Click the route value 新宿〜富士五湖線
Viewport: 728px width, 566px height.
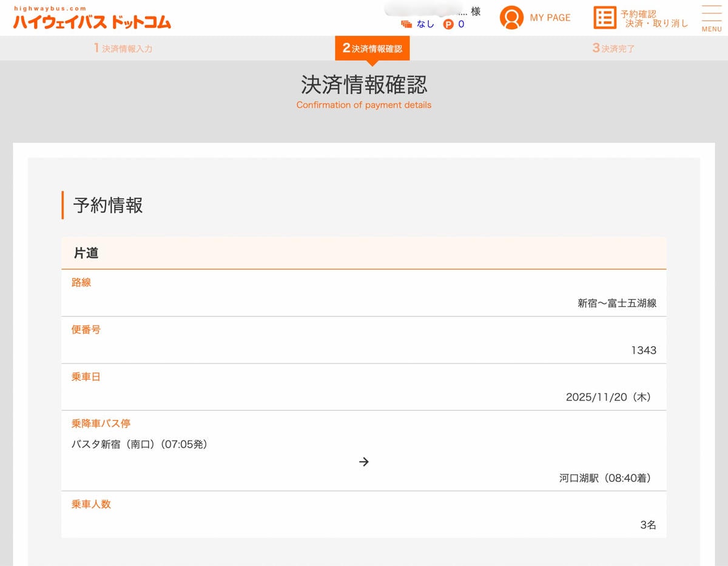(x=617, y=303)
